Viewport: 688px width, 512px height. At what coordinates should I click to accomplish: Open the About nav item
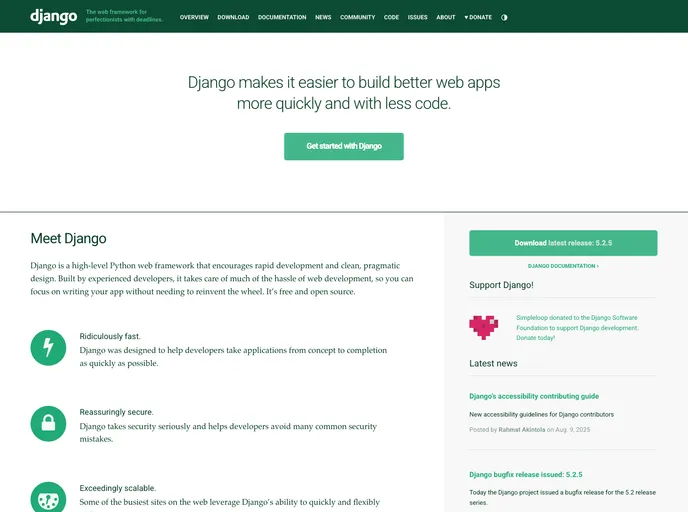coord(445,18)
